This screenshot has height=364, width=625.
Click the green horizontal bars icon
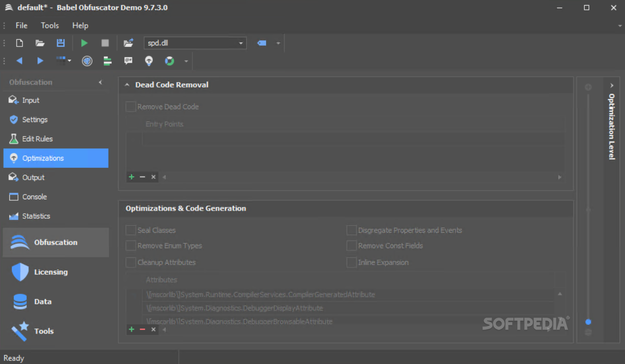point(108,61)
